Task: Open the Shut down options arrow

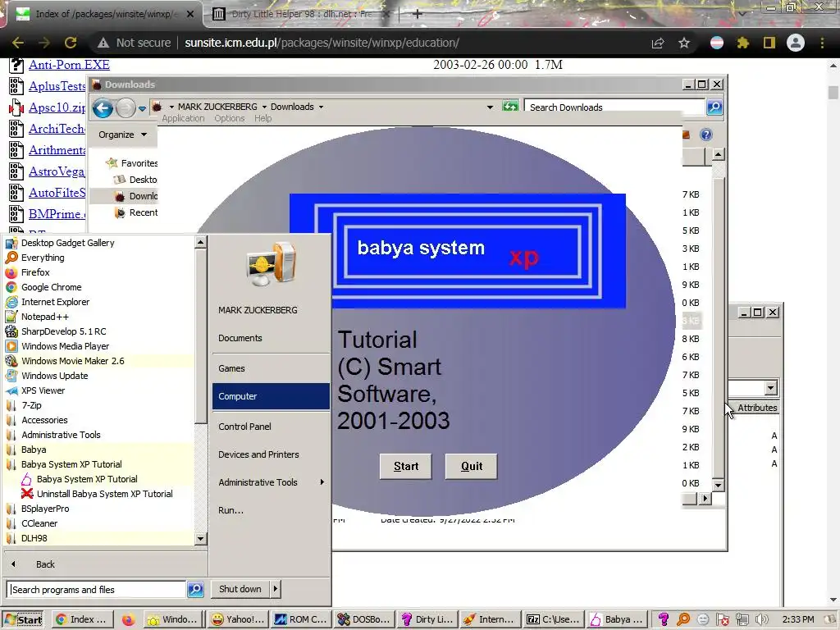Action: (276, 589)
